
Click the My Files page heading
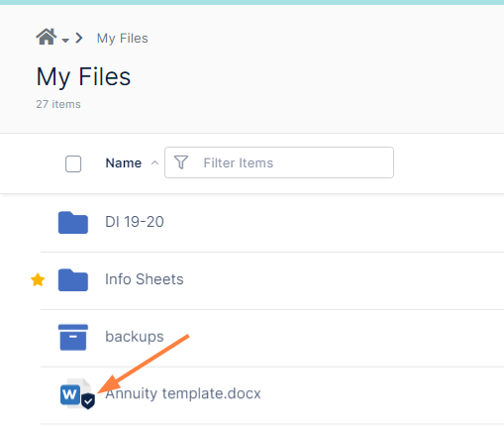click(x=83, y=77)
